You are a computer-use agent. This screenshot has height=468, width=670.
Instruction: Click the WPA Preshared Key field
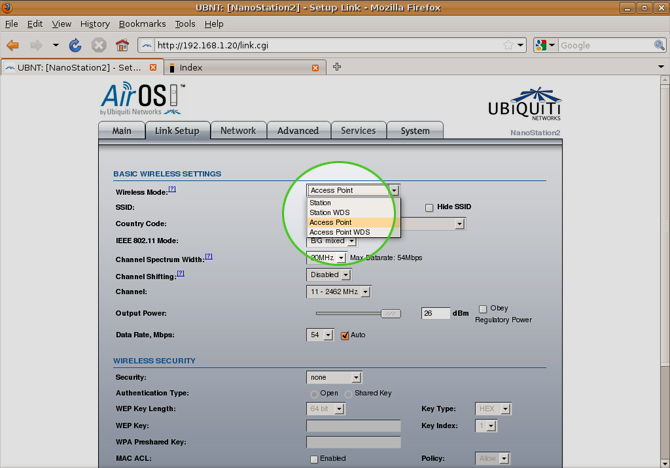coord(353,442)
